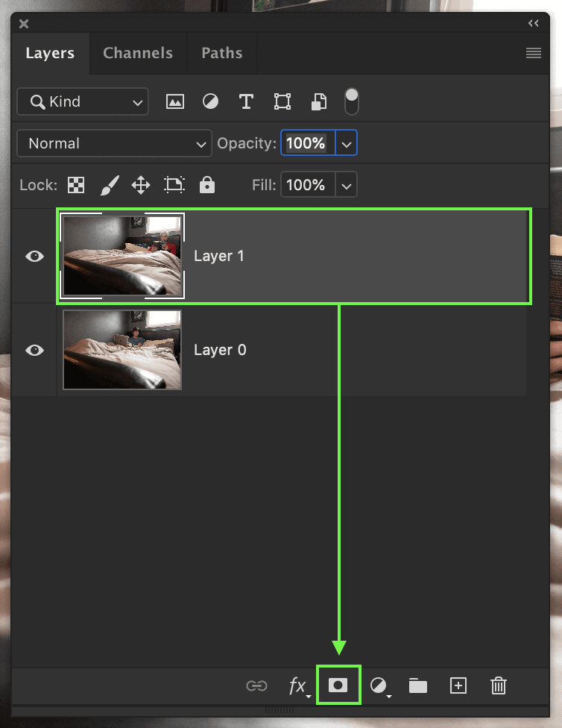This screenshot has width=562, height=728.
Task: Click the Layer 1 name text
Action: pyautogui.click(x=218, y=256)
